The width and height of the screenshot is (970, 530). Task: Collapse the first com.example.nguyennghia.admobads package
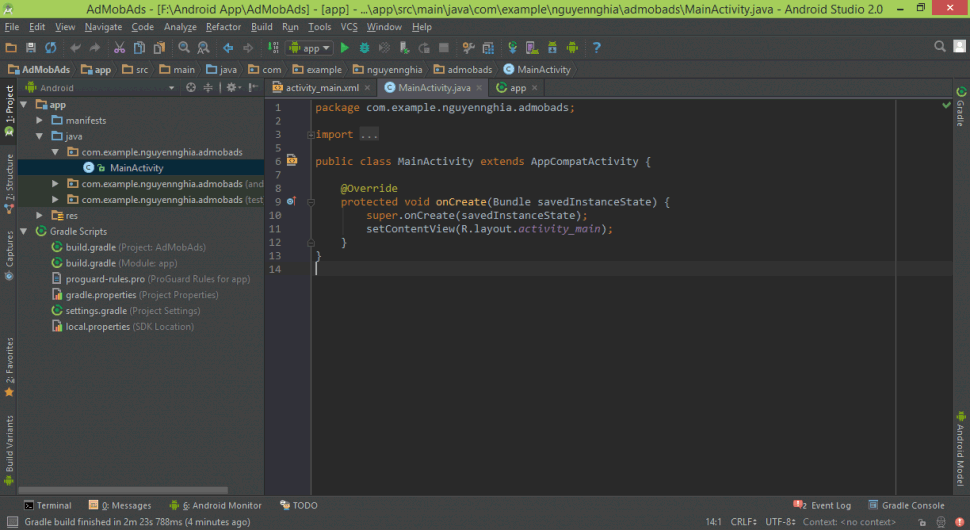coord(55,152)
